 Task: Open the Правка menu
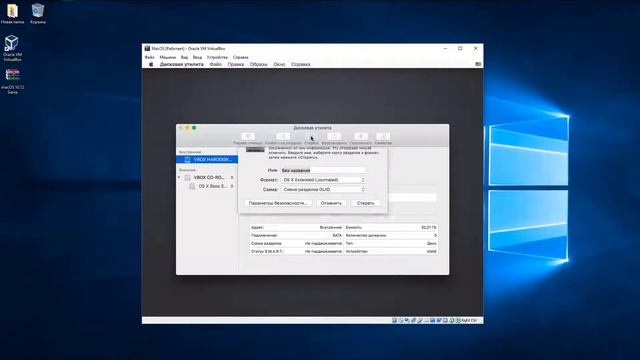[x=236, y=64]
